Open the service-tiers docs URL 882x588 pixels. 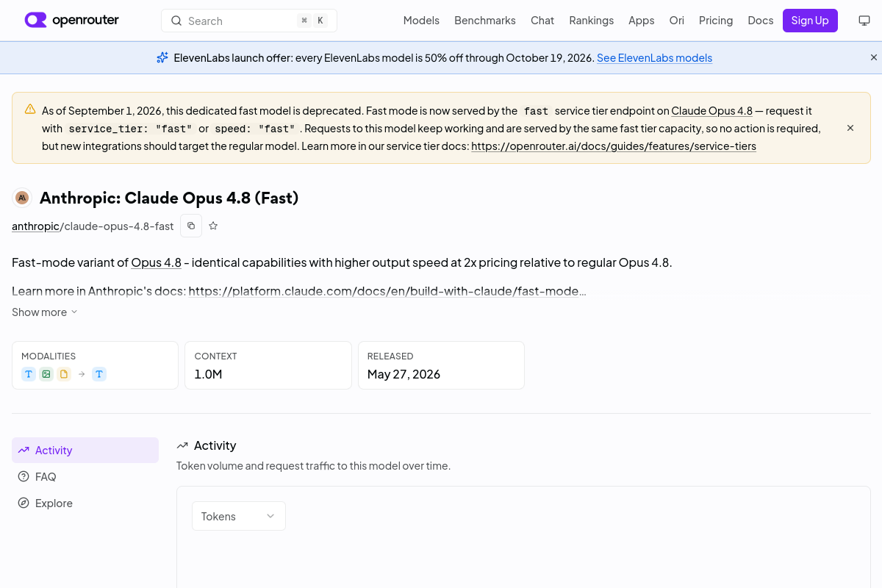tap(614, 146)
